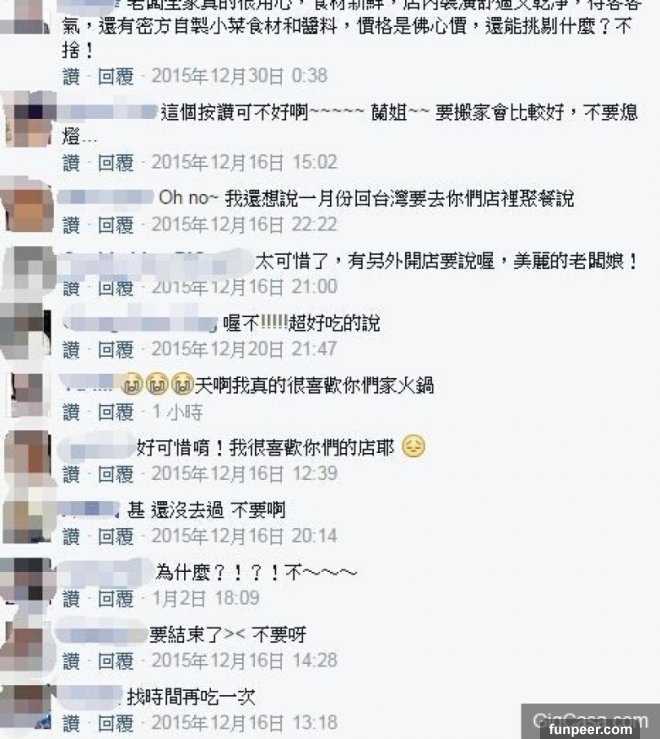Open avatar of the 這個按讚可不好啊 commenter

pyautogui.click(x=29, y=119)
